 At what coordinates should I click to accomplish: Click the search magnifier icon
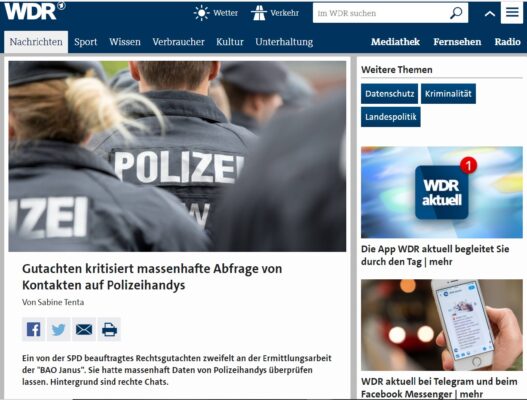pos(456,13)
